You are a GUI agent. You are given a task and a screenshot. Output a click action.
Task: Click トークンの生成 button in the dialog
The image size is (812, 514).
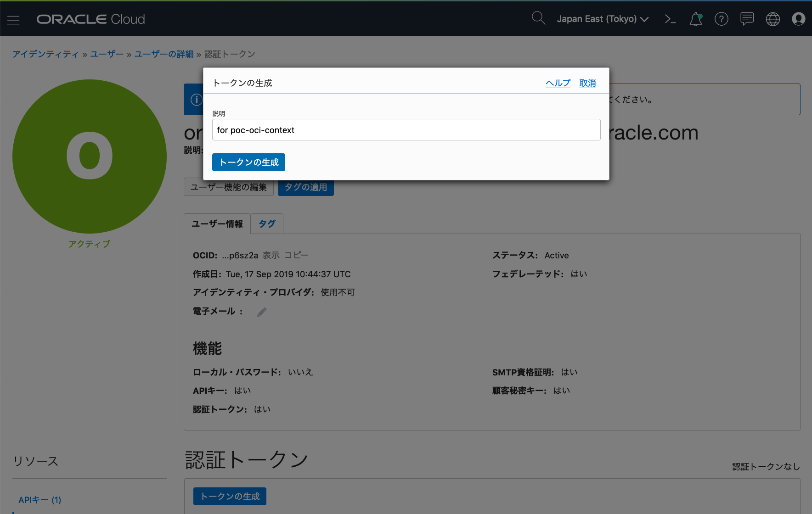pos(248,162)
